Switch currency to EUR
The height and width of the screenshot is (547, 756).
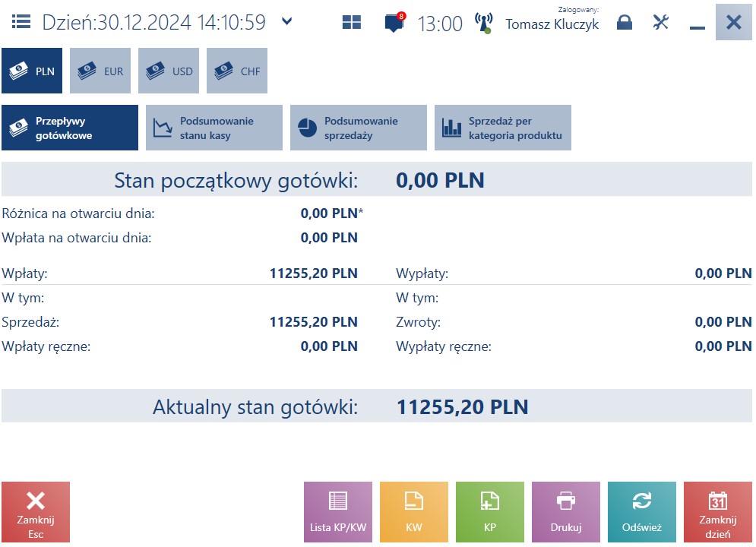[100, 71]
